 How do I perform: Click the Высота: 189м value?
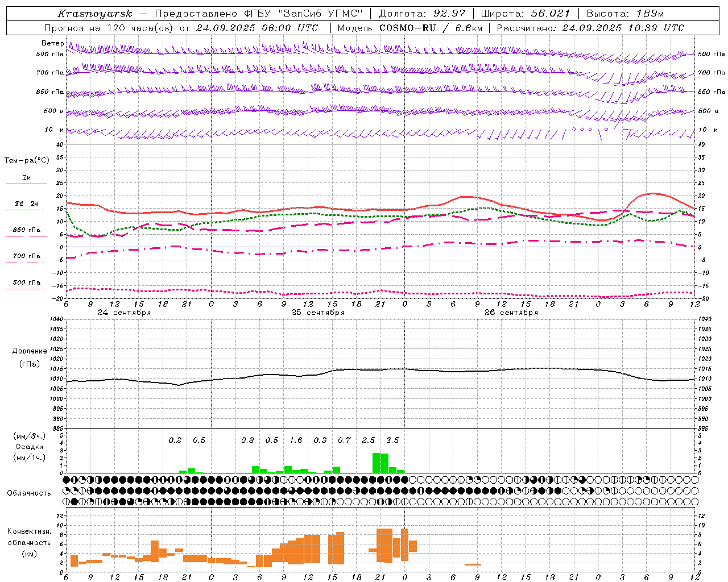pos(625,14)
